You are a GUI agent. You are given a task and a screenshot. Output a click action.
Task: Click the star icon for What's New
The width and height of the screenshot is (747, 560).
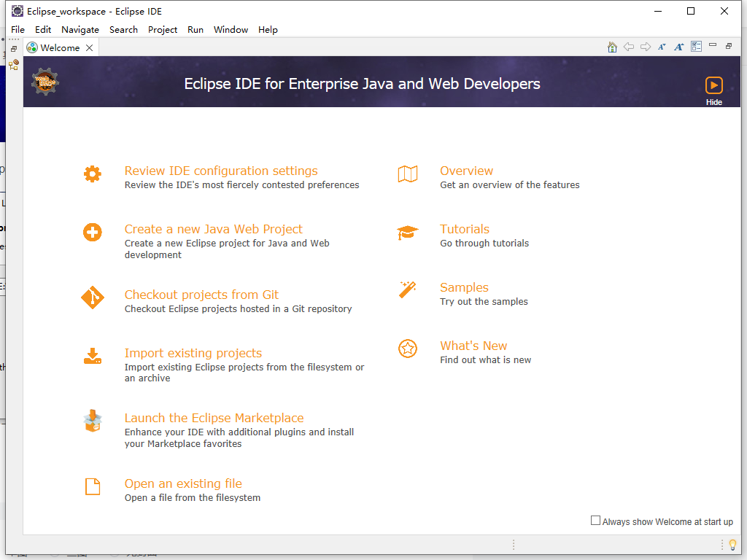[x=408, y=349]
